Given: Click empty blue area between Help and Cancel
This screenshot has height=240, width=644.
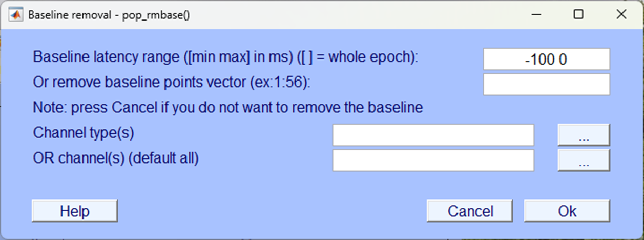Looking at the screenshot, I should (x=272, y=211).
